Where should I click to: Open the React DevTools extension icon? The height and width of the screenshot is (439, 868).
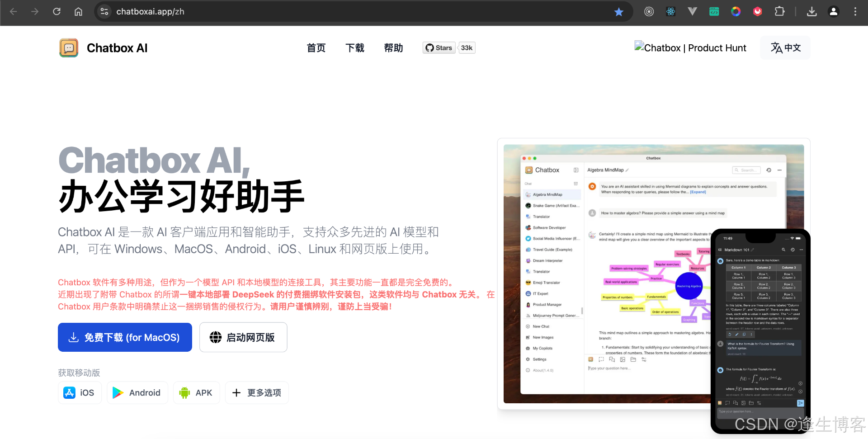click(x=671, y=12)
